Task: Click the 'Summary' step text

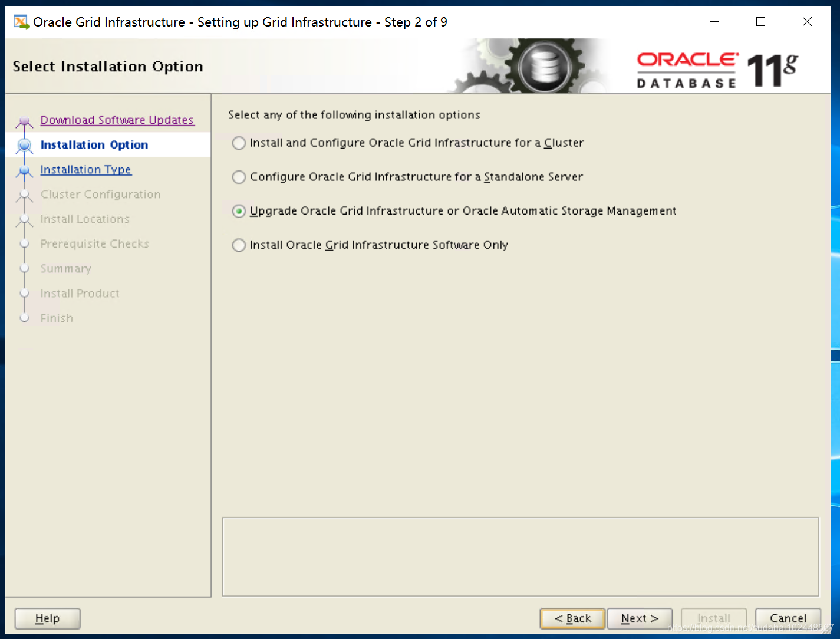Action: [65, 269]
